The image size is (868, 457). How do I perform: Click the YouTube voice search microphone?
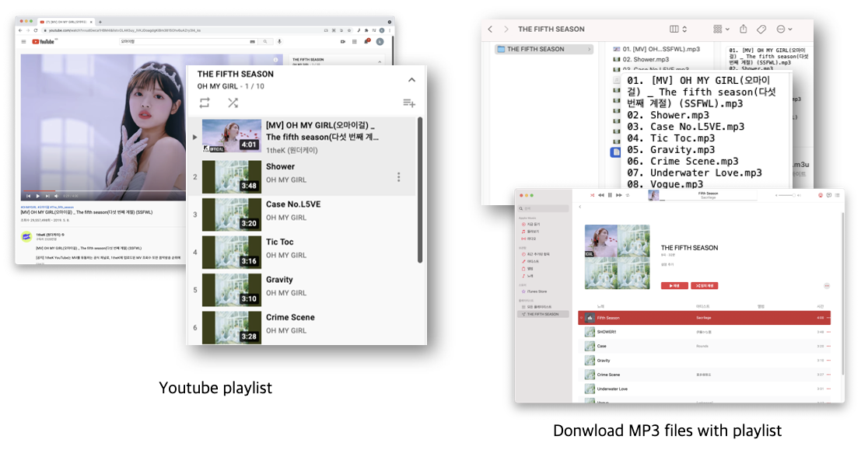(x=279, y=41)
